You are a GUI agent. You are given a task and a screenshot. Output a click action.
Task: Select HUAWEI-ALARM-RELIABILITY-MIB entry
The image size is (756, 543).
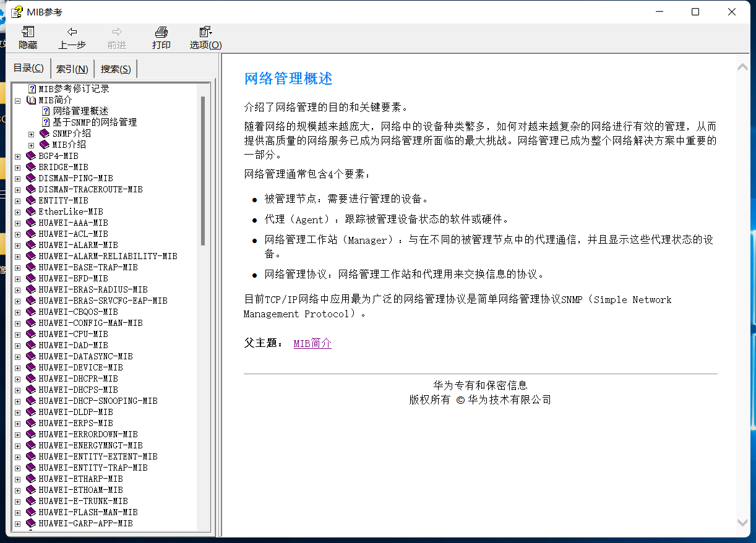(108, 256)
